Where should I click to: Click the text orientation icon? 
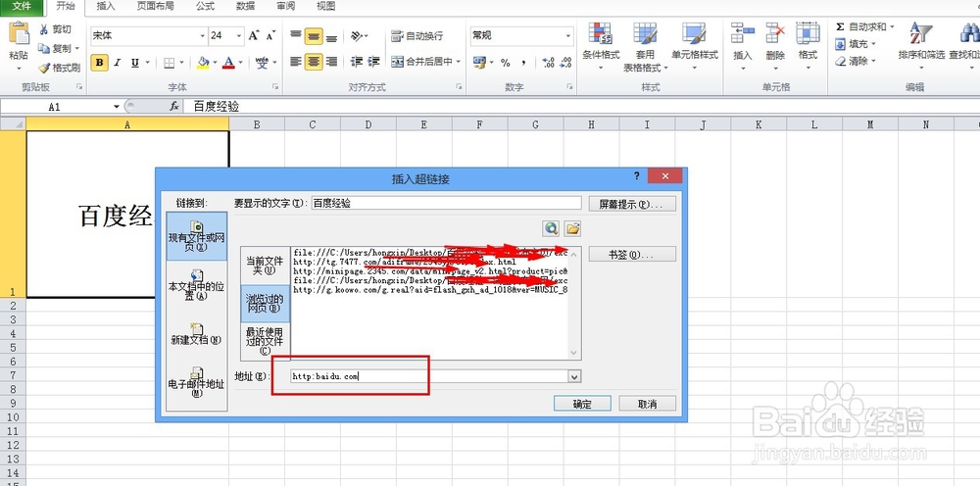(357, 36)
